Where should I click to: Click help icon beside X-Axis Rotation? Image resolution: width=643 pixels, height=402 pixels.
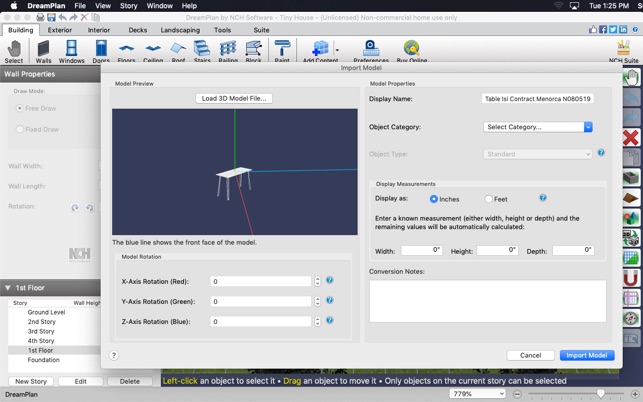click(x=330, y=281)
